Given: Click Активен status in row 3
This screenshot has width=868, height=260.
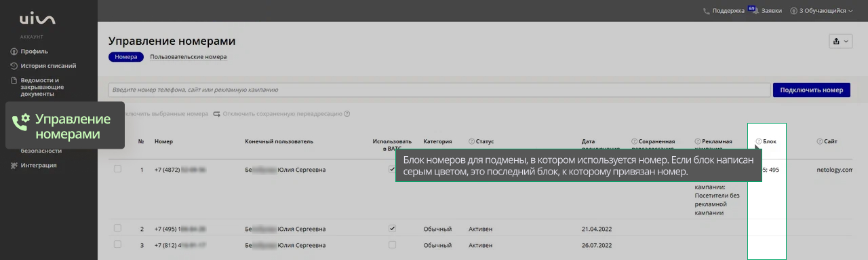Looking at the screenshot, I should [x=480, y=245].
